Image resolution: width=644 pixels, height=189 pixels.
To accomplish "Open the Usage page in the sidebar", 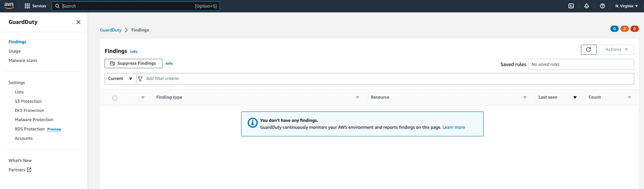I will pos(15,51).
